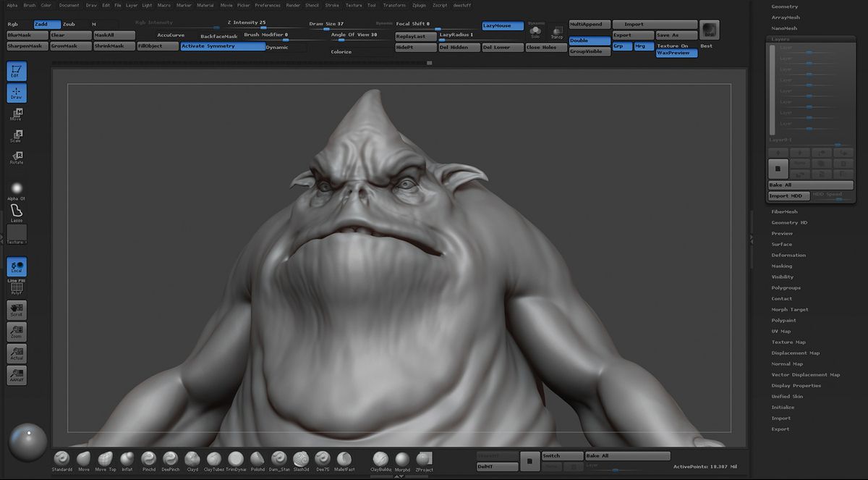The height and width of the screenshot is (480, 868).
Task: Select the Inflat brush
Action: pyautogui.click(x=127, y=459)
